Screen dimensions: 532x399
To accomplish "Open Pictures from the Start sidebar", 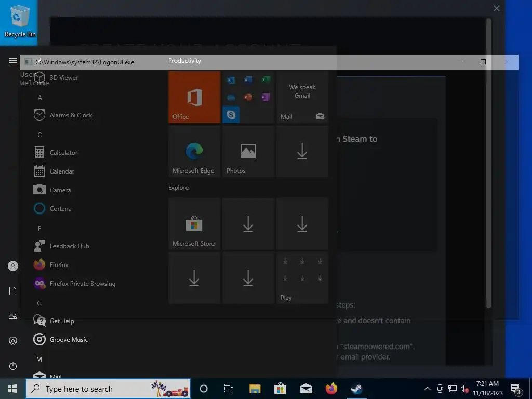I will point(13,316).
